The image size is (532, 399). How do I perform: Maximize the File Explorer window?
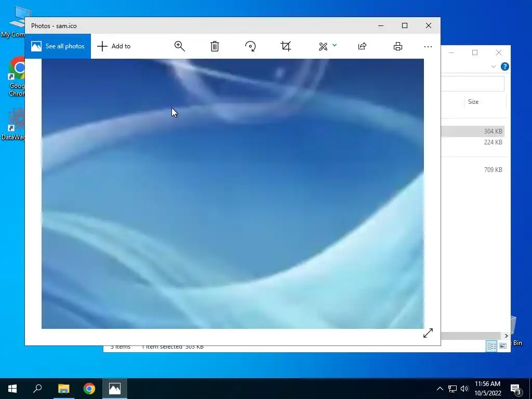[475, 52]
